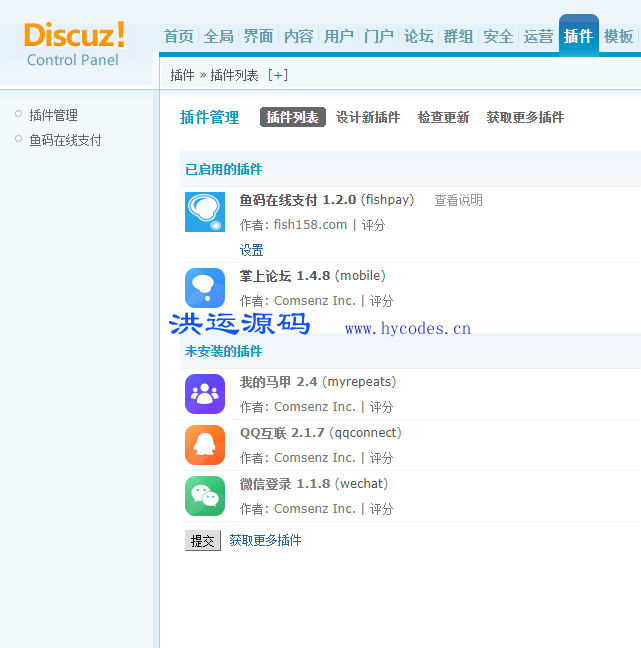Open 设置 link under fishpay plugin
This screenshot has width=641, height=648.
tap(252, 250)
